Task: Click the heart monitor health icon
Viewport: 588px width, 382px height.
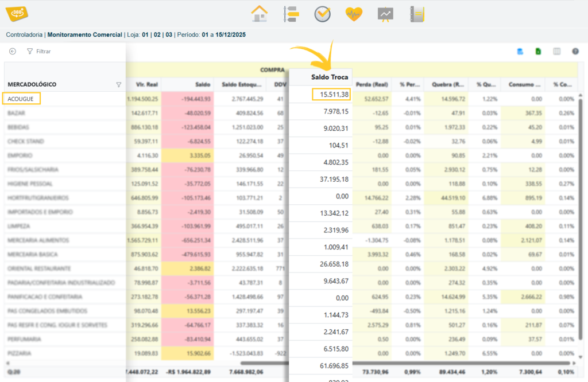Action: pyautogui.click(x=353, y=14)
